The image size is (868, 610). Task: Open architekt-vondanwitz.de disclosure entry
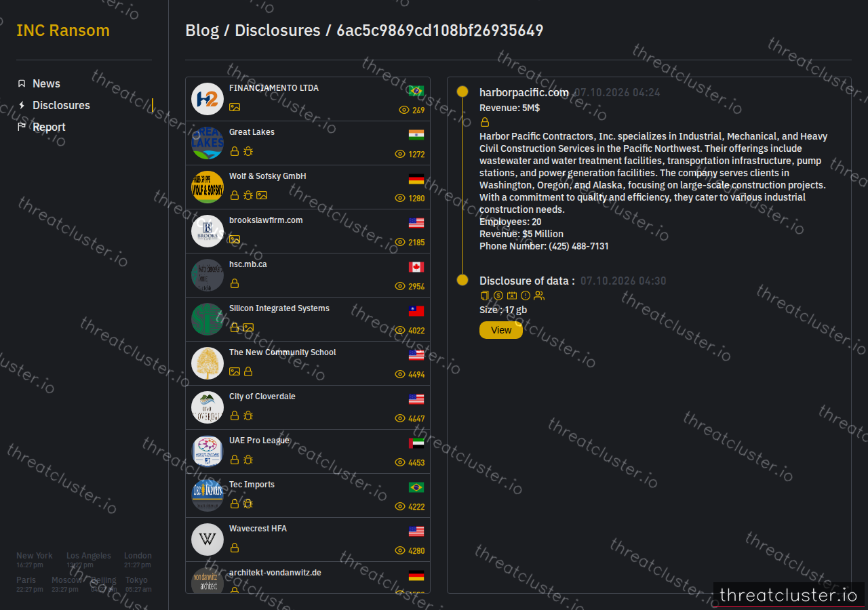click(x=308, y=577)
